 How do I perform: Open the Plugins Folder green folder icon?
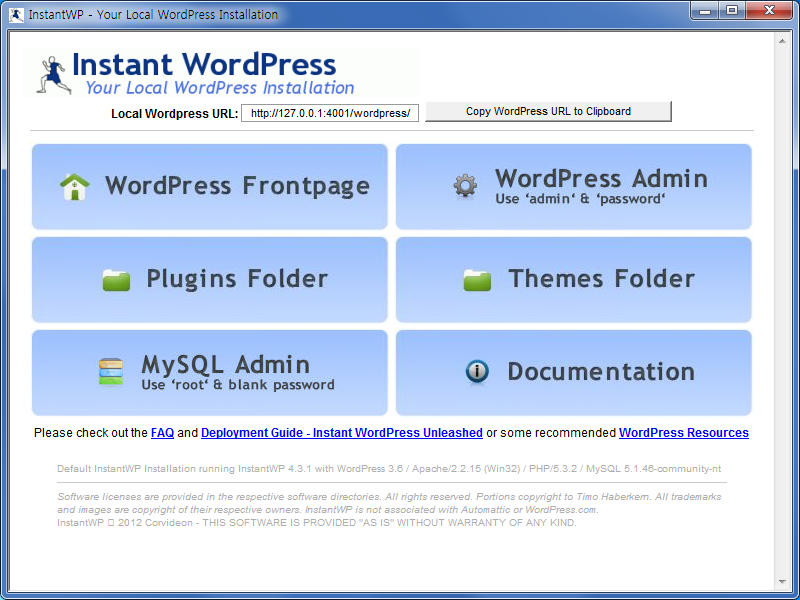coord(116,280)
